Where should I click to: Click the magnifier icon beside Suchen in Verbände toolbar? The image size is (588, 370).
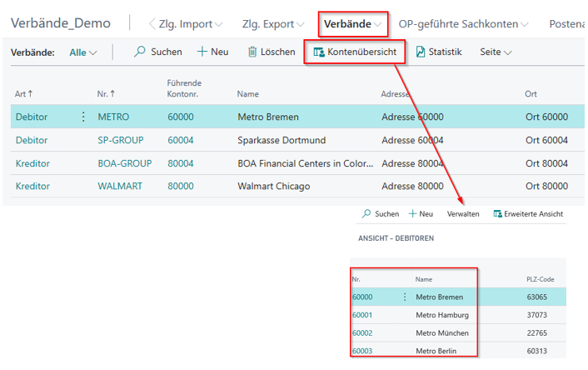[139, 52]
